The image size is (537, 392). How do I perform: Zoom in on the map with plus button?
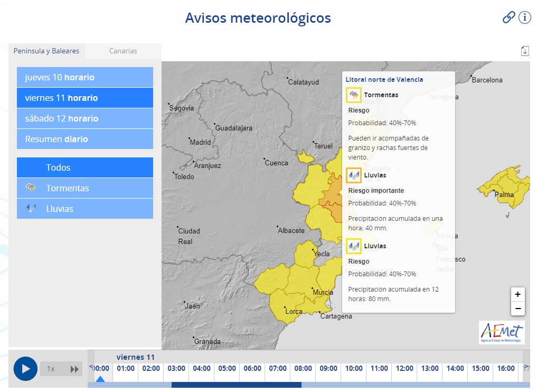tap(518, 294)
